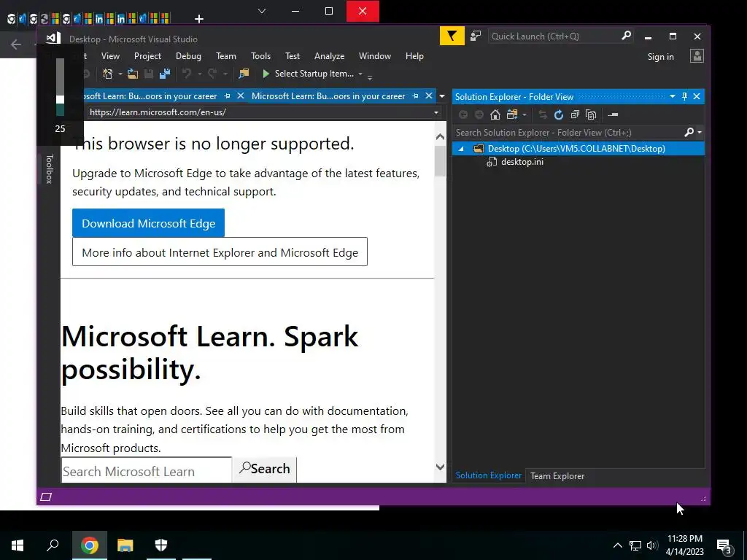Close the Solution Explorer panel

coord(697,97)
